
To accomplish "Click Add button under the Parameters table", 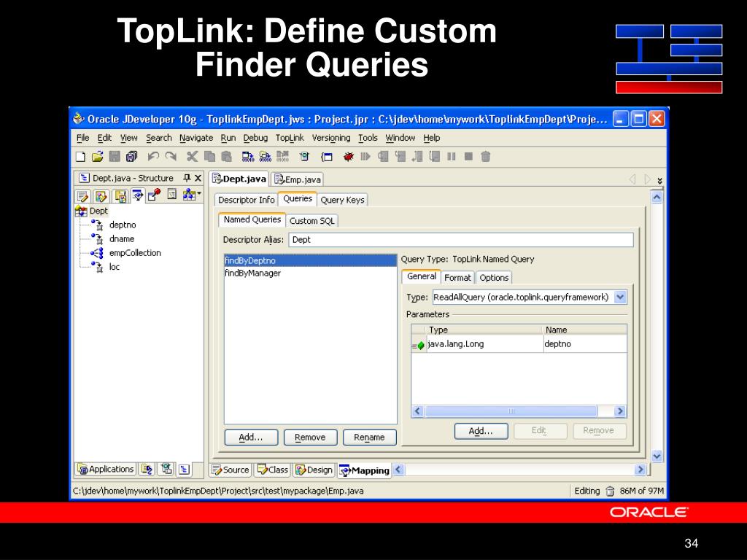I will [481, 431].
